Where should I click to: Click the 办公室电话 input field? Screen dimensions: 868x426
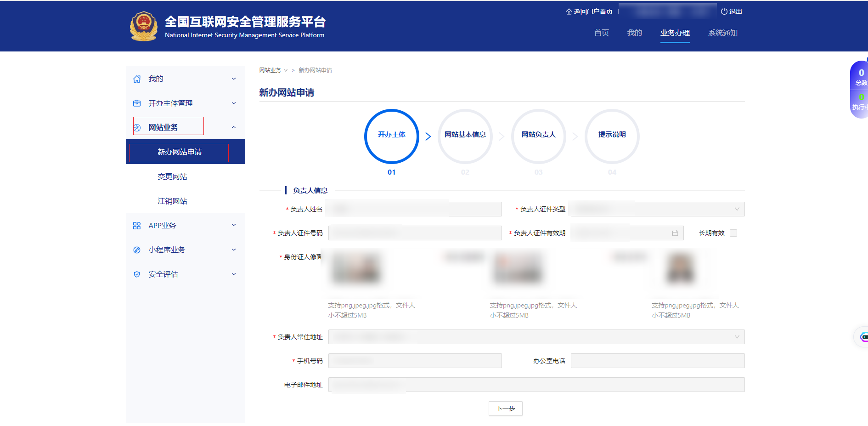pos(657,361)
